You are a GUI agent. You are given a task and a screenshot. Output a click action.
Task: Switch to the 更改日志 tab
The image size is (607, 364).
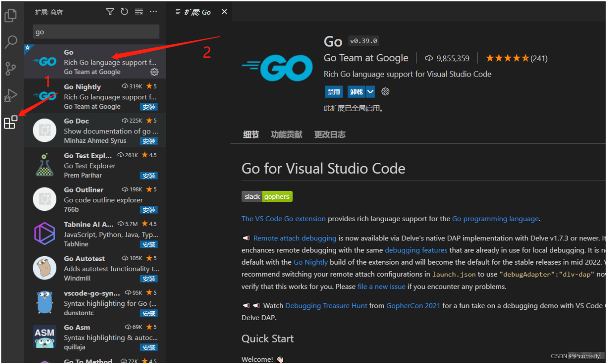click(x=330, y=134)
